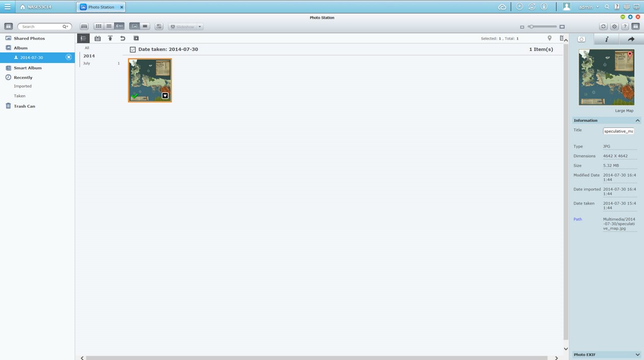This screenshot has height=360, width=644.
Task: Open external devices sync icon
Action: [x=532, y=7]
